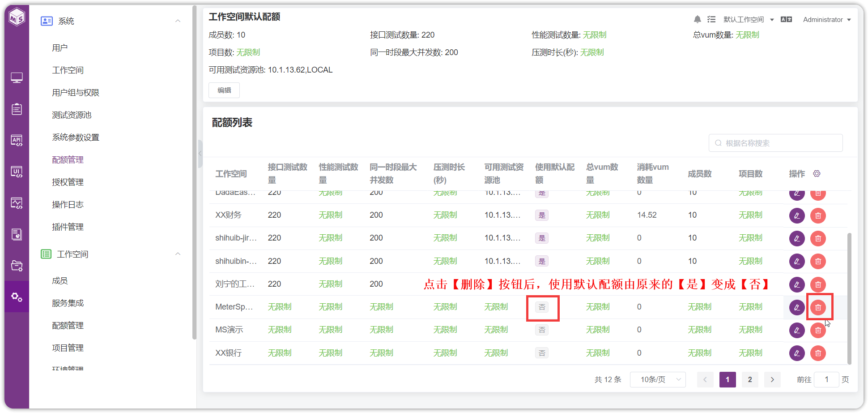Screen dimensions: 868x413
Task: Edit quota for XX财务 row
Action: coord(797,215)
